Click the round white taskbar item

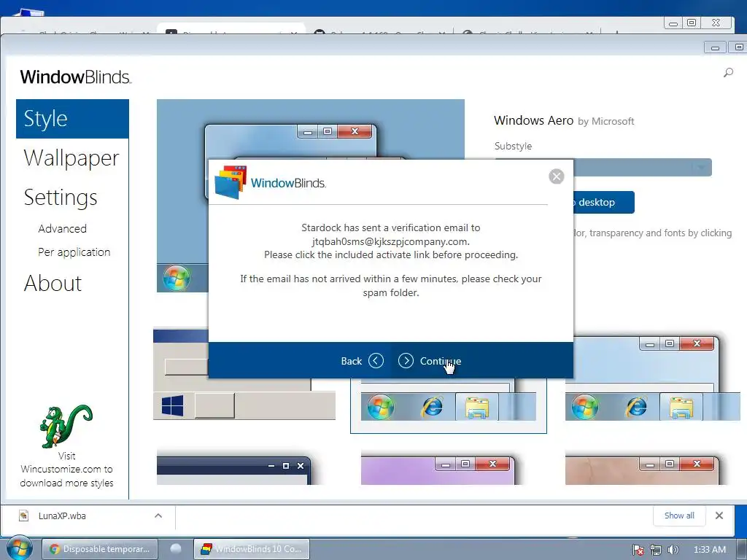(x=176, y=548)
